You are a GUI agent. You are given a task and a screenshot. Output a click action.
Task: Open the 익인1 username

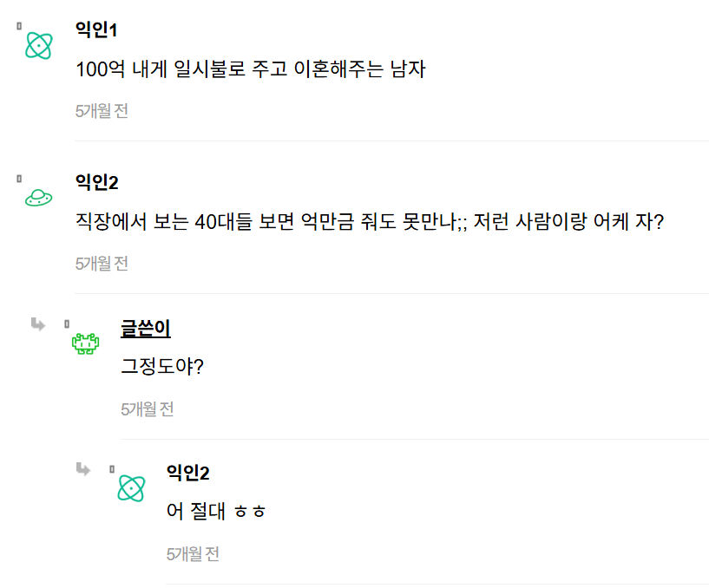tap(95, 30)
